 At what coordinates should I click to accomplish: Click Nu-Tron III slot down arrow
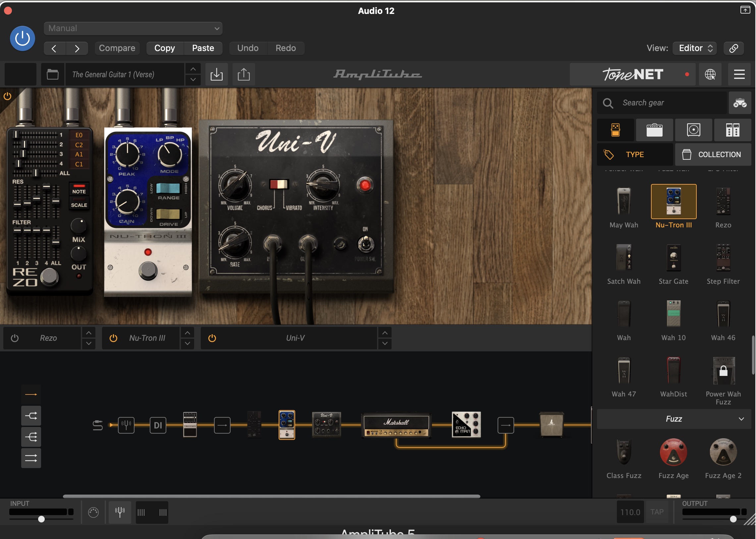tap(188, 343)
